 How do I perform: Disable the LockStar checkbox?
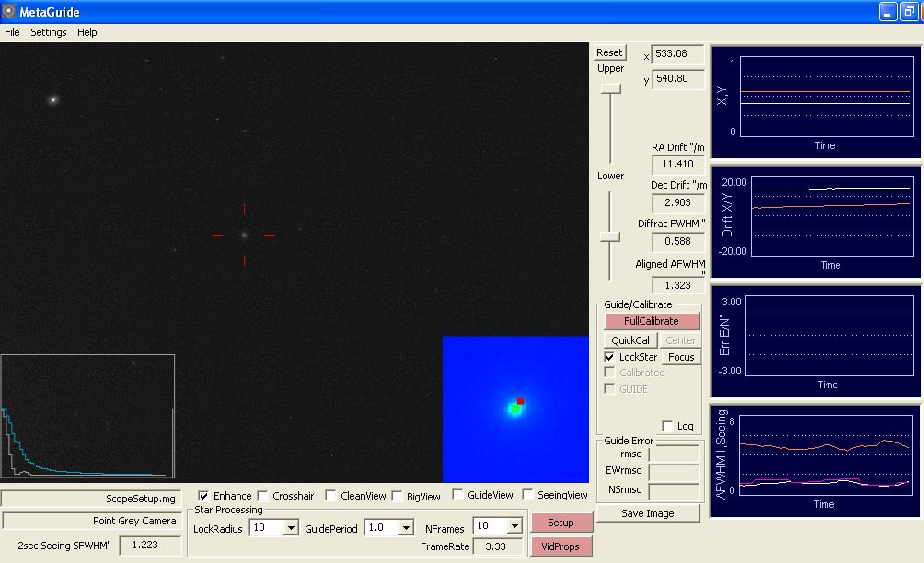609,357
